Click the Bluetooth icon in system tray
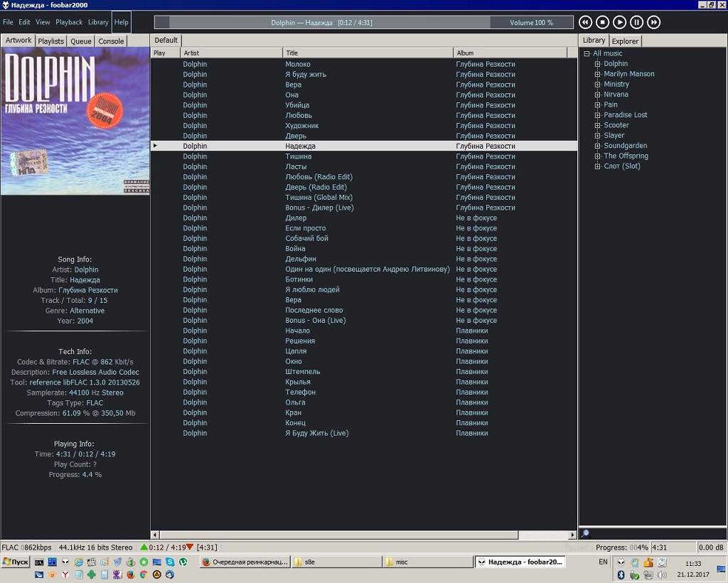The width and height of the screenshot is (728, 583). [x=620, y=574]
